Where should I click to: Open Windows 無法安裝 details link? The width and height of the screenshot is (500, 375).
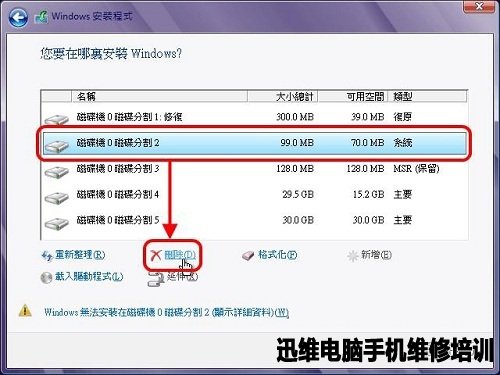pyautogui.click(x=166, y=312)
